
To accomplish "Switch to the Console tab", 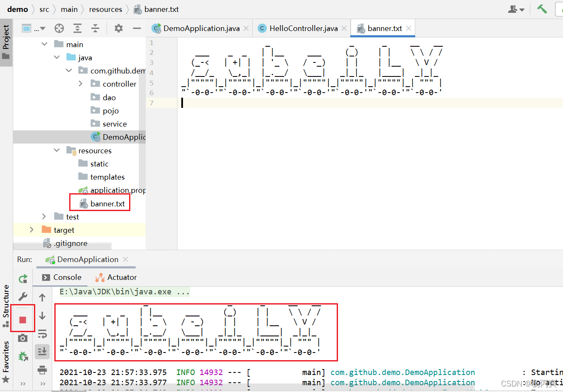I will tap(62, 277).
